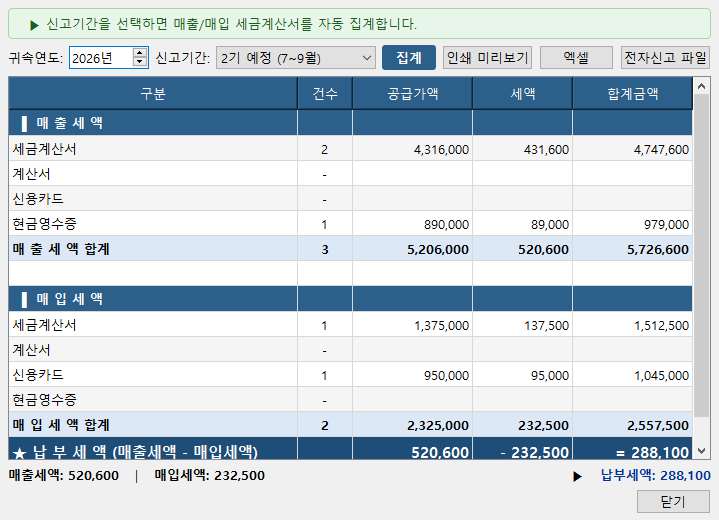Viewport: 719px width, 520px height.
Task: Click the 구분 column header
Action: click(153, 94)
